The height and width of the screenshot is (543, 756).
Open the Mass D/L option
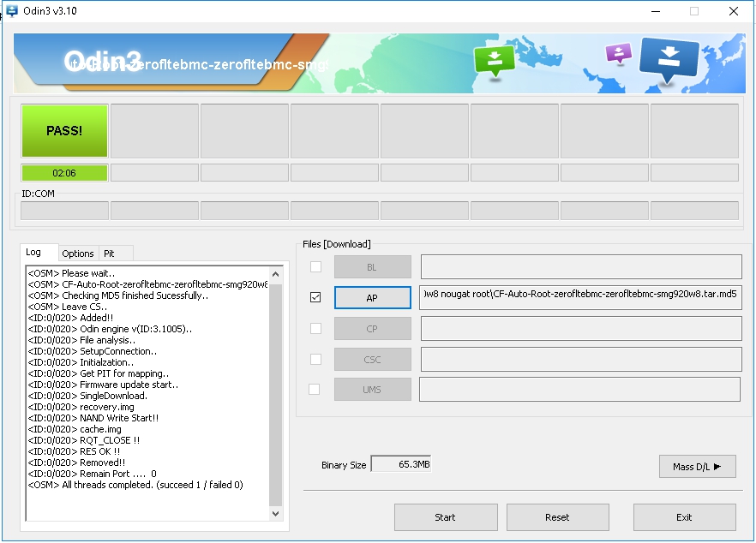pyautogui.click(x=697, y=467)
